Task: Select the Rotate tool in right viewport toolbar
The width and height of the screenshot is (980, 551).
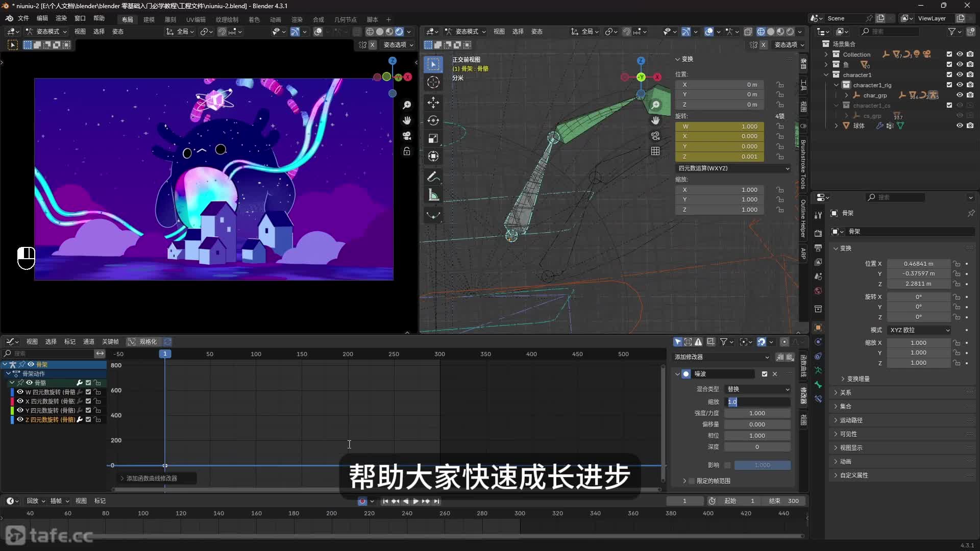Action: [x=433, y=120]
